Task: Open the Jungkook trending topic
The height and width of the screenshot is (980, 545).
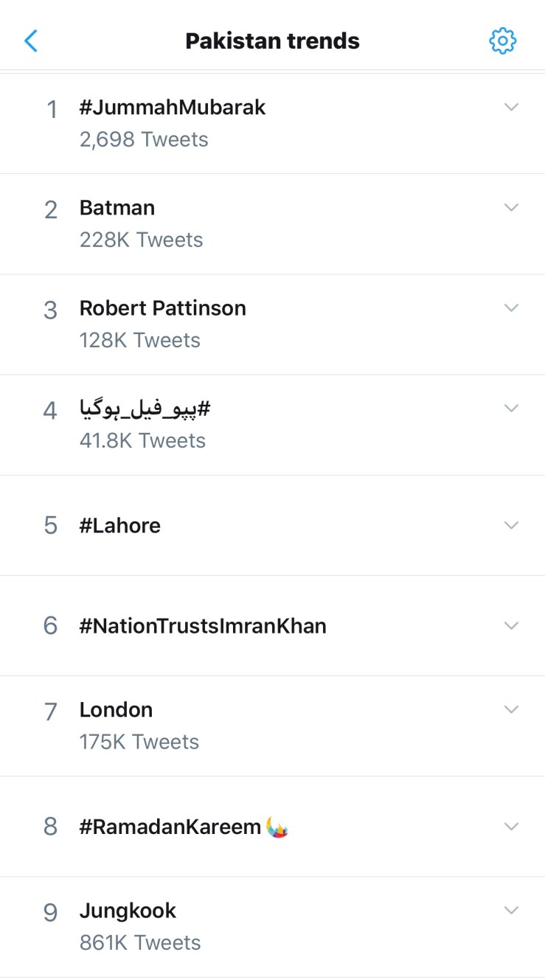Action: 128,911
